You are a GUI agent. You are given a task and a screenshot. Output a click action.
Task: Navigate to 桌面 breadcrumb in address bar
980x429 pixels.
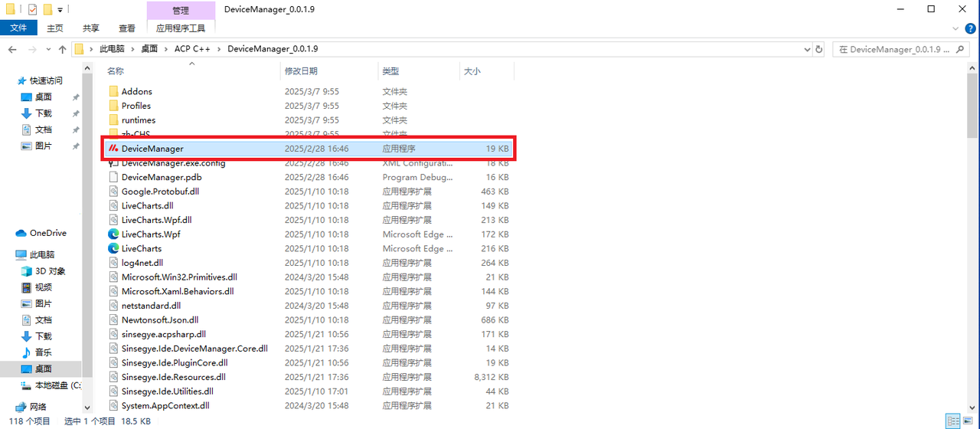(149, 49)
